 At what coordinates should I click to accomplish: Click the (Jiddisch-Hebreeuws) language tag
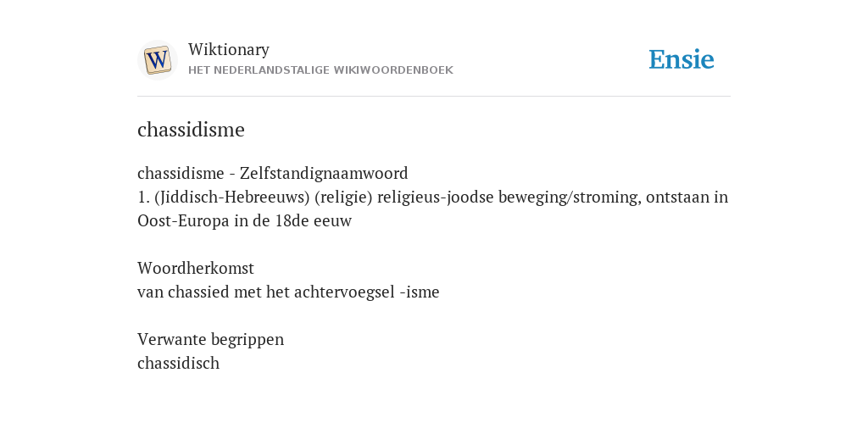(x=224, y=197)
